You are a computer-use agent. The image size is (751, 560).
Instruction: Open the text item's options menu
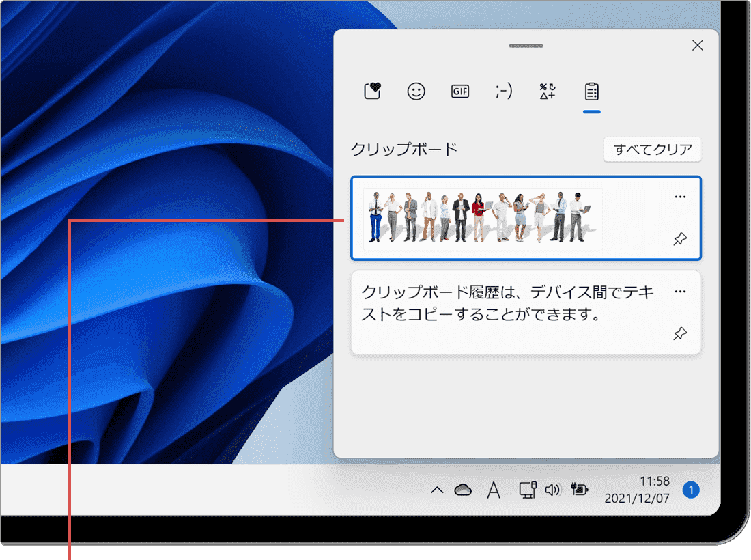coord(680,291)
